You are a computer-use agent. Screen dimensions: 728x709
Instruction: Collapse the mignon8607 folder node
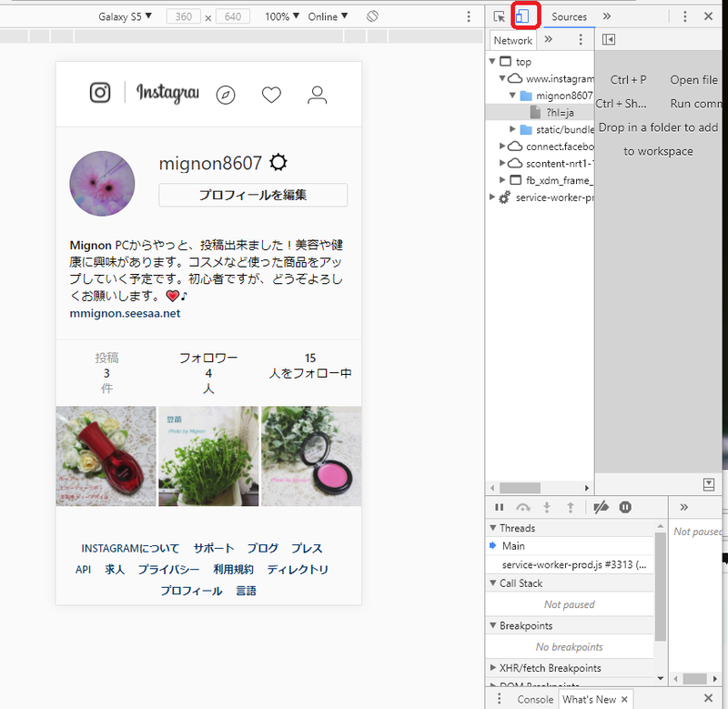[512, 96]
